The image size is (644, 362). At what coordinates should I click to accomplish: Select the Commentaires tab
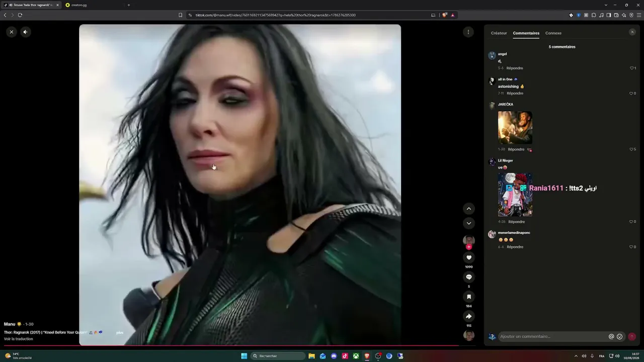click(526, 33)
